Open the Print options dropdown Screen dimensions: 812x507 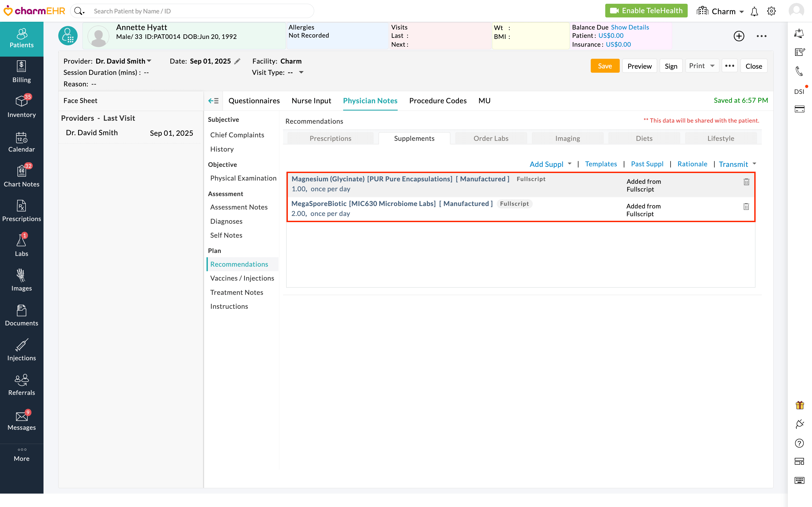pyautogui.click(x=712, y=66)
